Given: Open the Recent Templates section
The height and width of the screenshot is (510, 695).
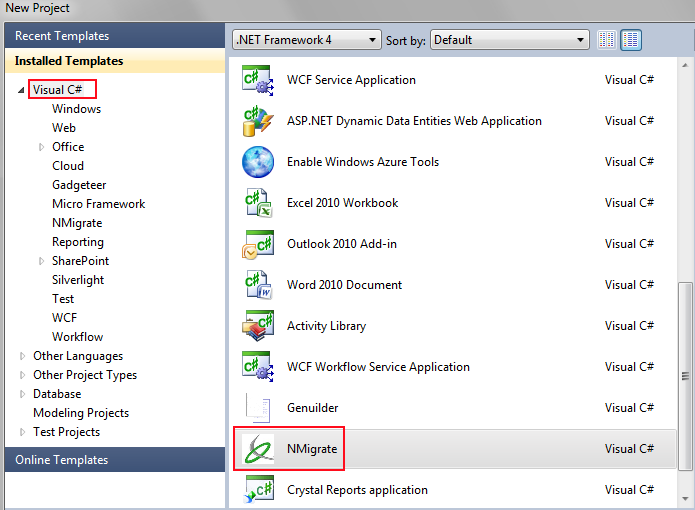Looking at the screenshot, I should 115,36.
